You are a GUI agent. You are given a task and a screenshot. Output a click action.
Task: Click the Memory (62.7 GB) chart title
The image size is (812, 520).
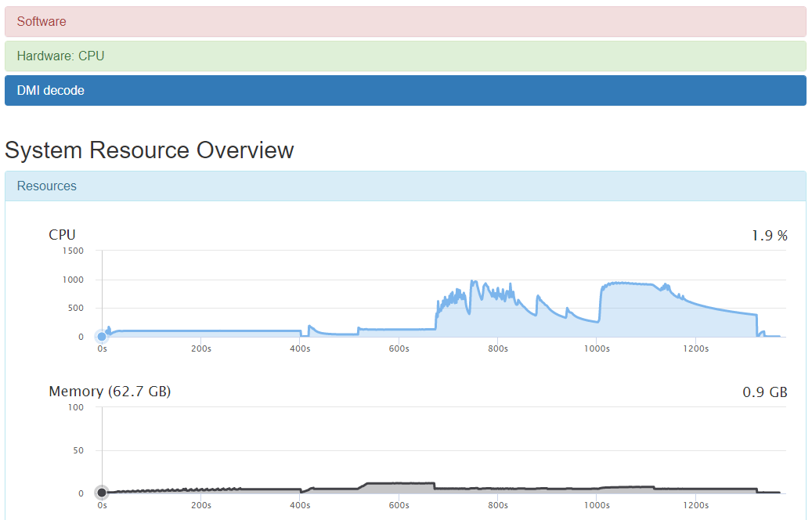coord(110,392)
